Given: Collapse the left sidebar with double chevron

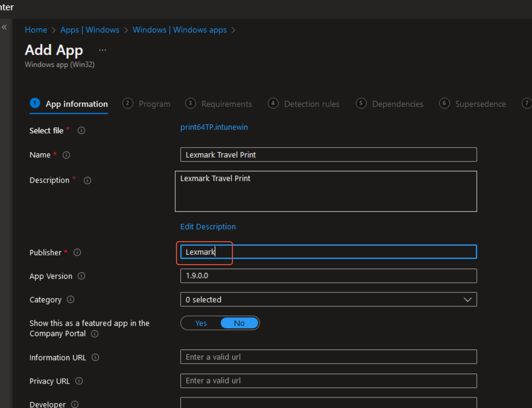Looking at the screenshot, I should point(4,27).
